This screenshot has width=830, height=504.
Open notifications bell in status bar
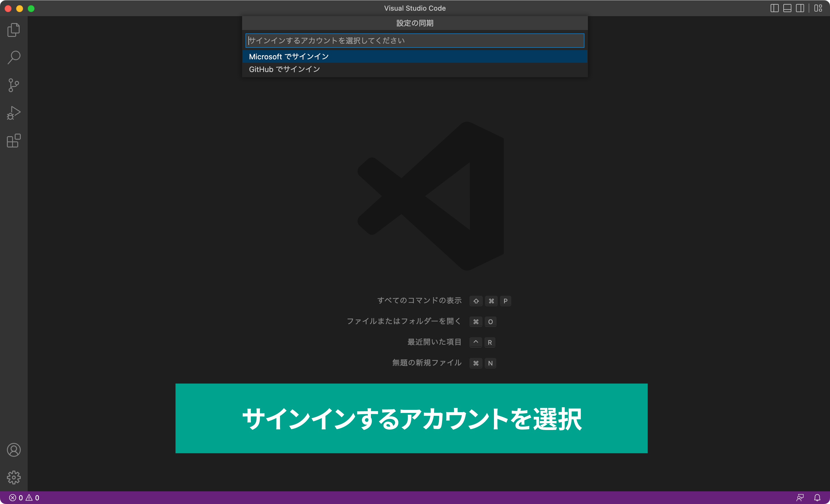click(x=817, y=498)
